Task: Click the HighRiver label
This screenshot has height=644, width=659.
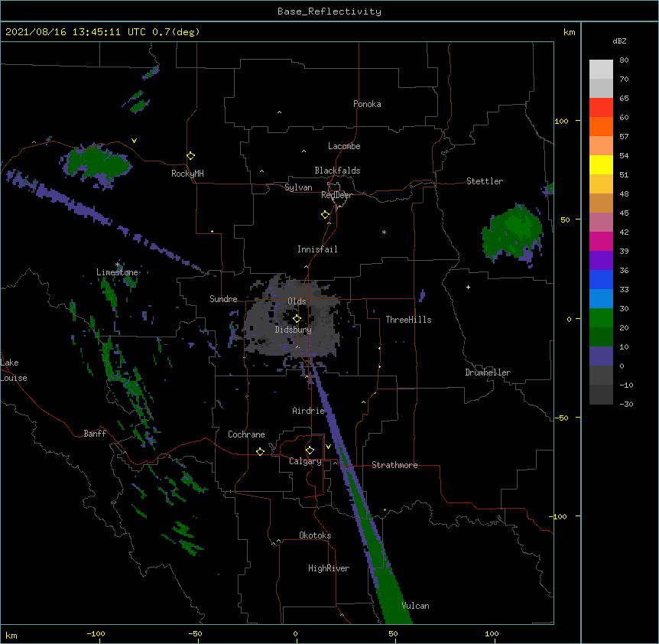Action: [329, 568]
